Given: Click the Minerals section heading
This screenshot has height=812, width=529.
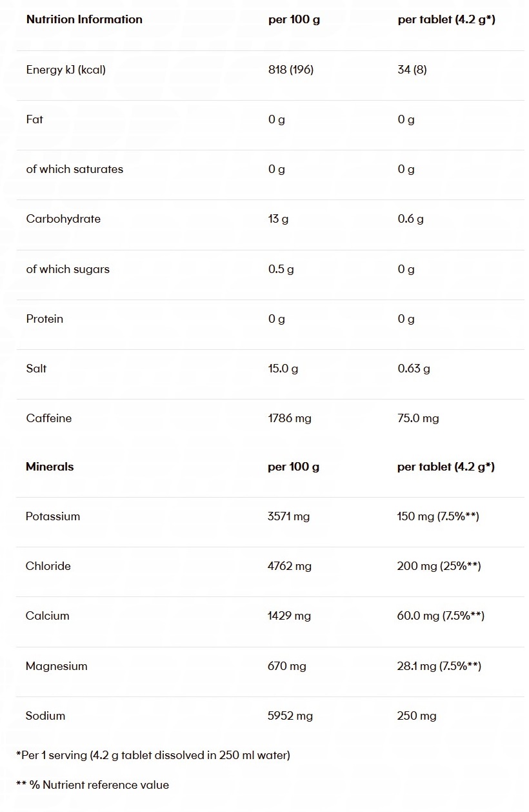Looking at the screenshot, I should (x=50, y=467).
